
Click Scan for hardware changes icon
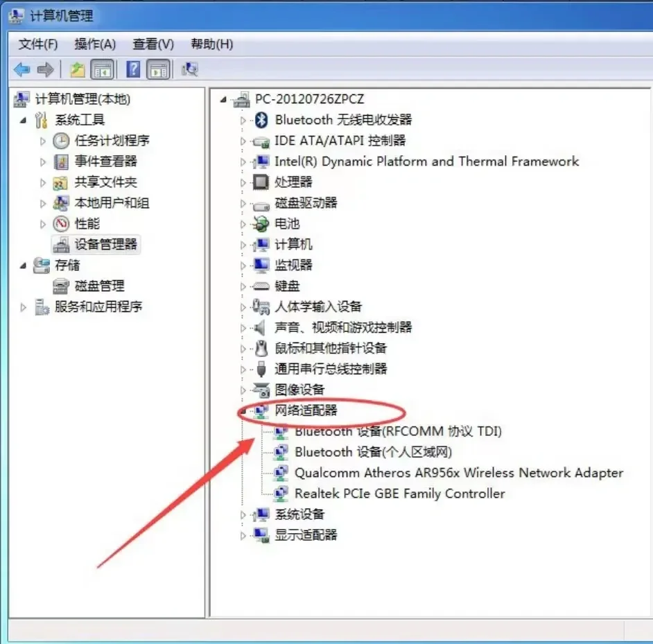pyautogui.click(x=190, y=69)
